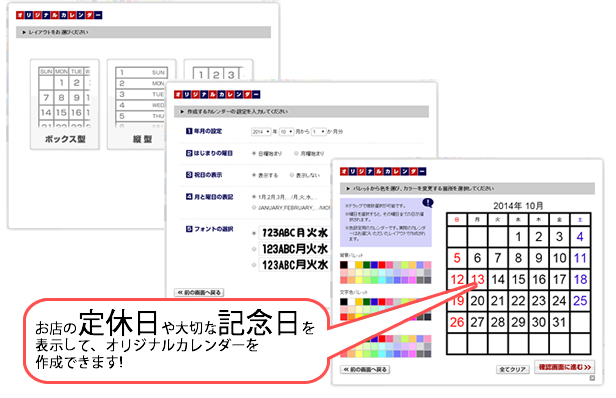Select the third font sample radio button
The image size is (616, 398).
pos(254,265)
